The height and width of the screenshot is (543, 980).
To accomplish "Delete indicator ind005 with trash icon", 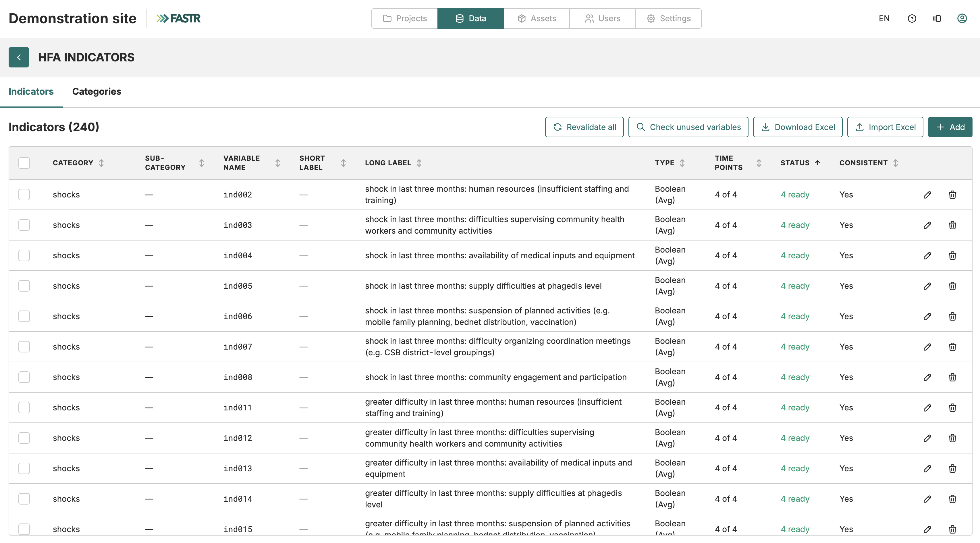I will pos(953,286).
